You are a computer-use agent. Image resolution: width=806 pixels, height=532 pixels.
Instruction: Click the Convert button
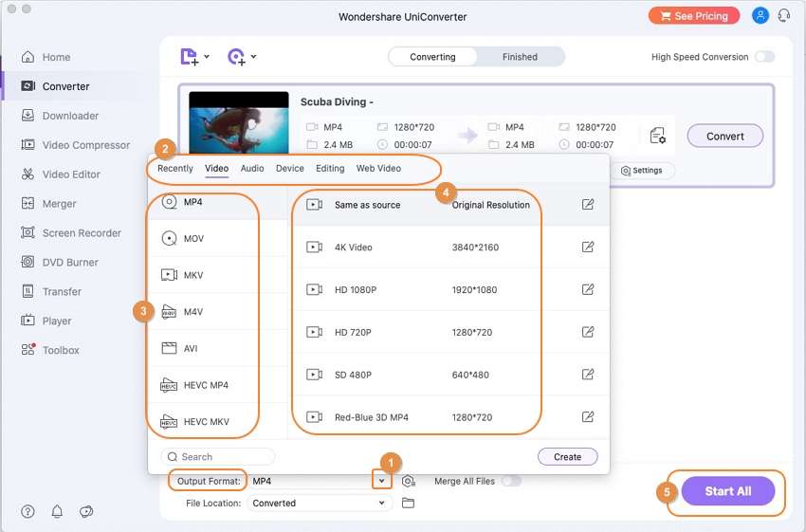[x=724, y=137]
